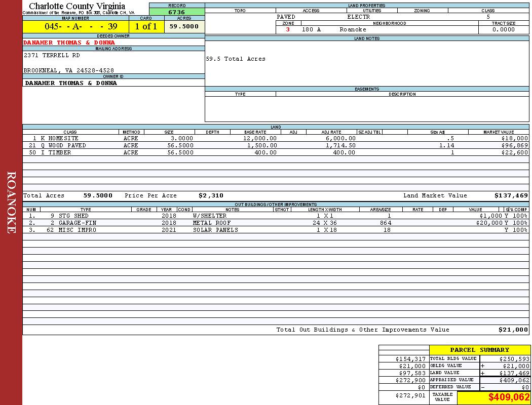Click the mailing address 2371 TERRELL RD

click(x=52, y=55)
